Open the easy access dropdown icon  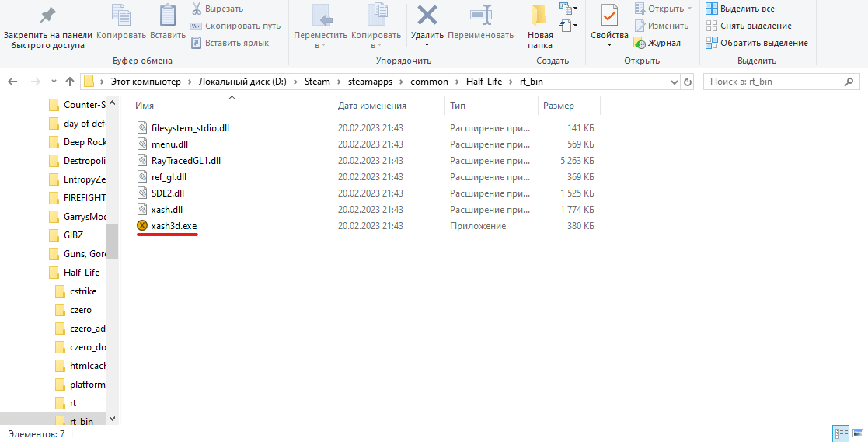click(x=569, y=26)
